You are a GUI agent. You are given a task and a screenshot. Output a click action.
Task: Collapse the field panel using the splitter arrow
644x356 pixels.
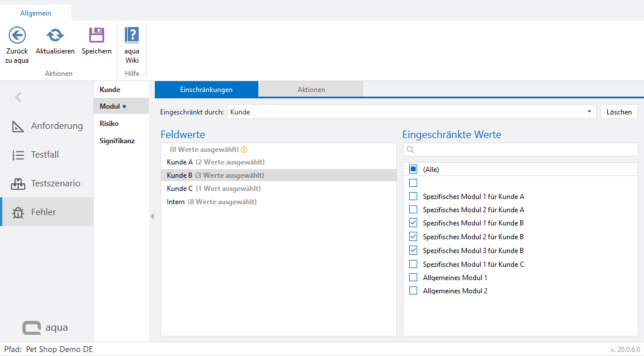click(152, 216)
